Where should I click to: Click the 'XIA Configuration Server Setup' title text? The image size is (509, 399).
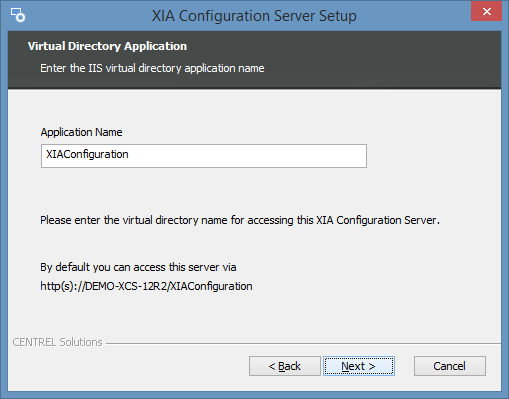click(x=254, y=16)
